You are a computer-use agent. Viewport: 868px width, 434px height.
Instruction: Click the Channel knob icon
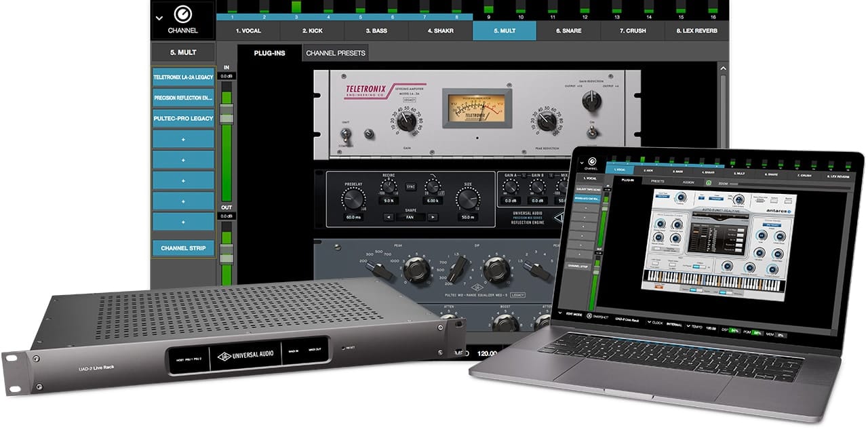point(182,14)
